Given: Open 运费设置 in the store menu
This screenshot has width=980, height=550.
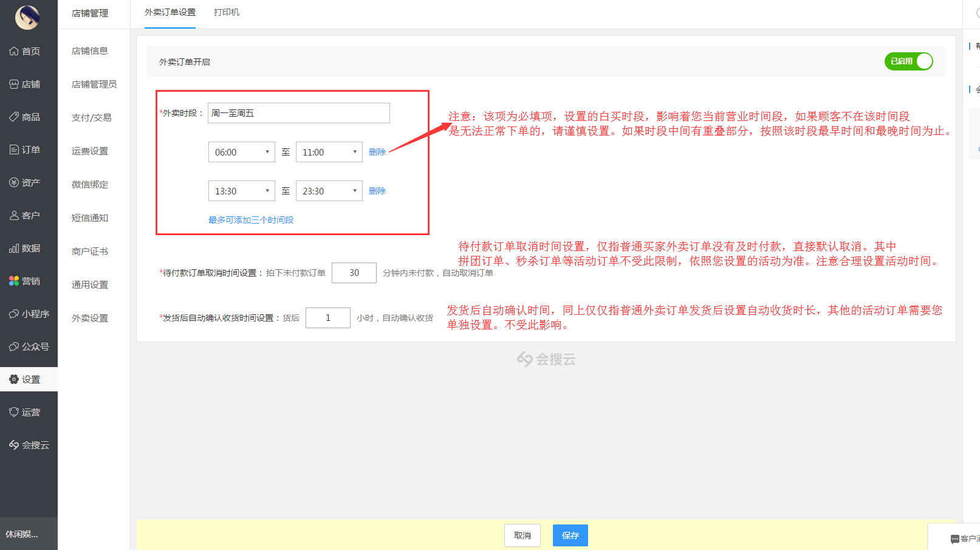Looking at the screenshot, I should pyautogui.click(x=90, y=151).
